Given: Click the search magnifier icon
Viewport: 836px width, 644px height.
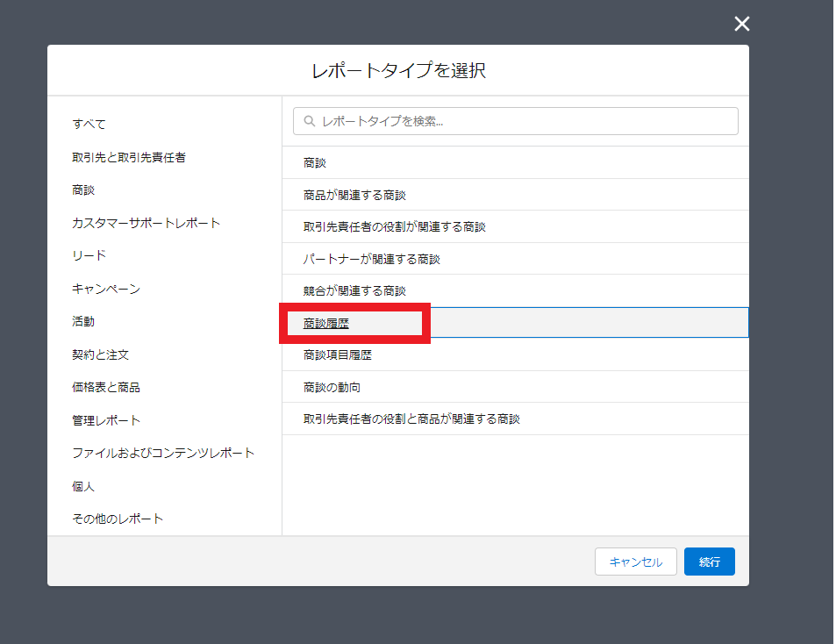Looking at the screenshot, I should tap(310, 121).
